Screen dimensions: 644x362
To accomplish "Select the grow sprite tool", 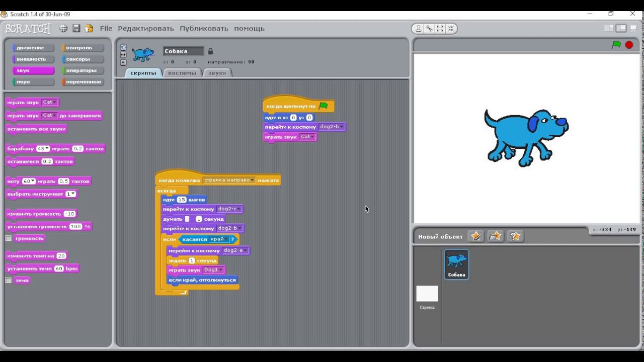I will pos(440,29).
